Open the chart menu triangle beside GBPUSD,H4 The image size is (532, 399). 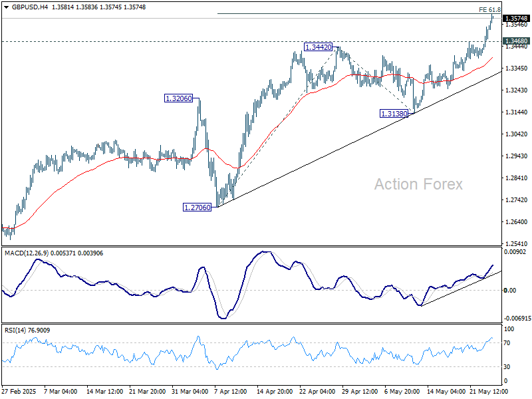(x=6, y=7)
